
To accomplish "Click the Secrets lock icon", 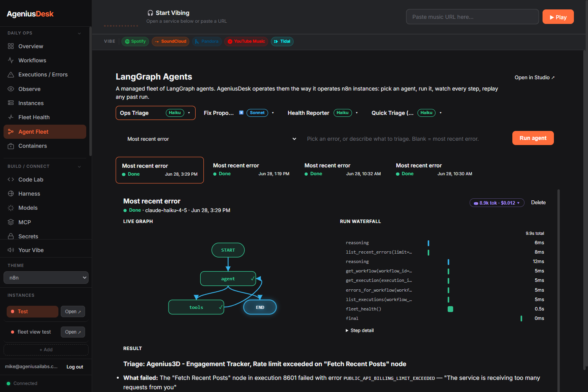I will pyautogui.click(x=11, y=236).
